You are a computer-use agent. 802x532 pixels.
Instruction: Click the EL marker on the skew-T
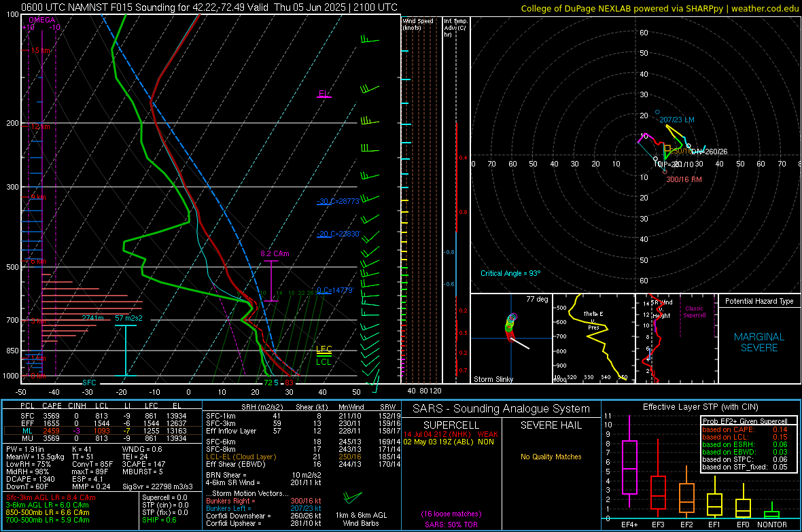coord(324,94)
